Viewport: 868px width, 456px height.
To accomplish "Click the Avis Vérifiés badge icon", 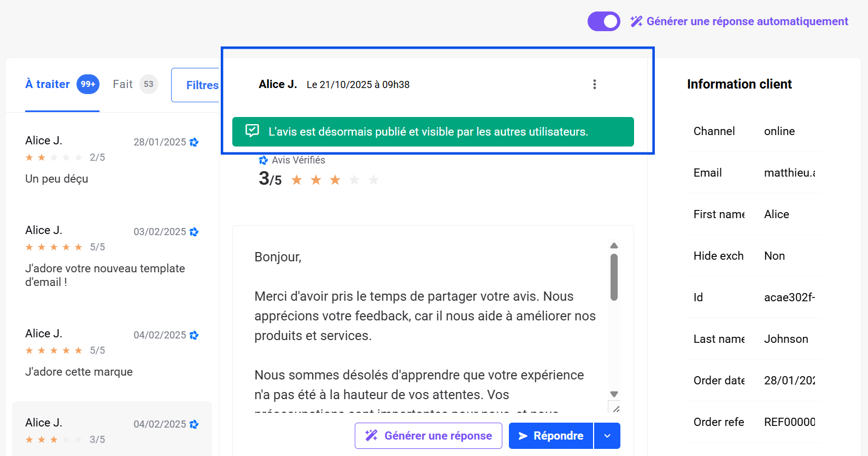I will pos(263,160).
